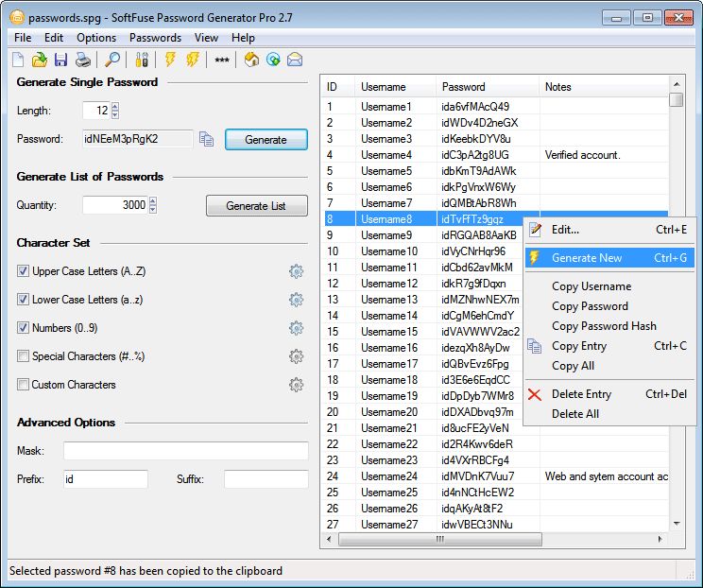Screen dimensions: 703x588
Task: Choose Delete All in context menu
Action: pyautogui.click(x=609, y=413)
